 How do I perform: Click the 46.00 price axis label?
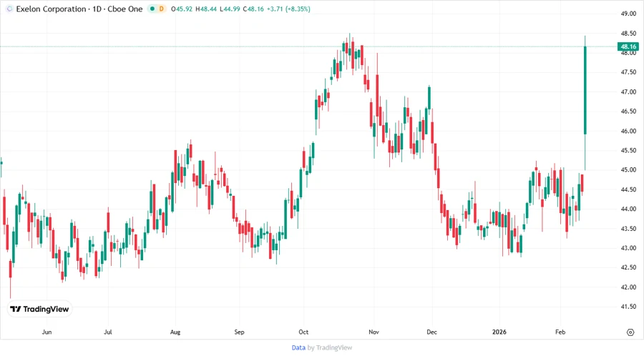628,131
